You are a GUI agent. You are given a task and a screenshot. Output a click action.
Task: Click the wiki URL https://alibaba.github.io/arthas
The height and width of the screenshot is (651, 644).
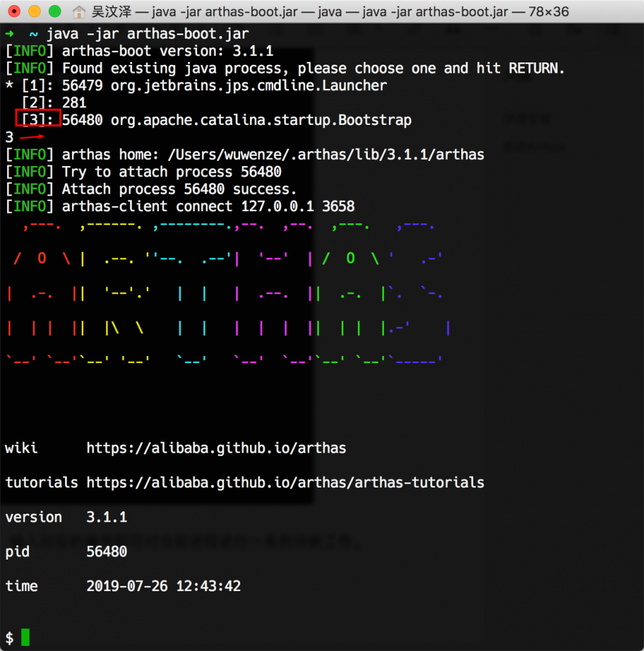tap(216, 448)
